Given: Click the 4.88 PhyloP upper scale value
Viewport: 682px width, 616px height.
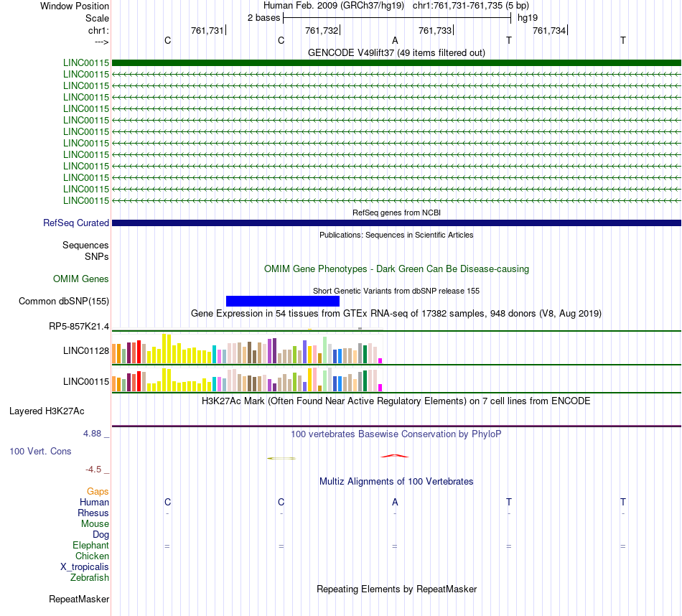Looking at the screenshot, I should click(92, 434).
